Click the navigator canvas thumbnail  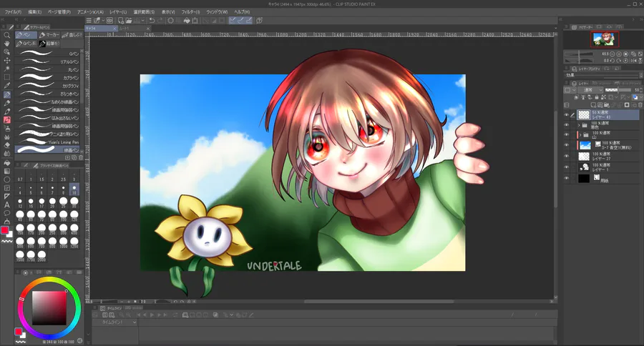point(605,39)
